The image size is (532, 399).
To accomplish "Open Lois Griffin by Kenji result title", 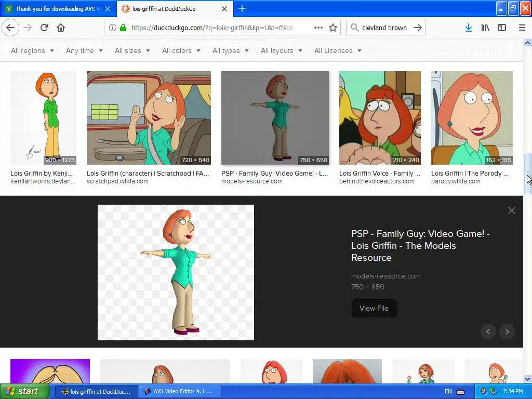I will click(x=42, y=174).
